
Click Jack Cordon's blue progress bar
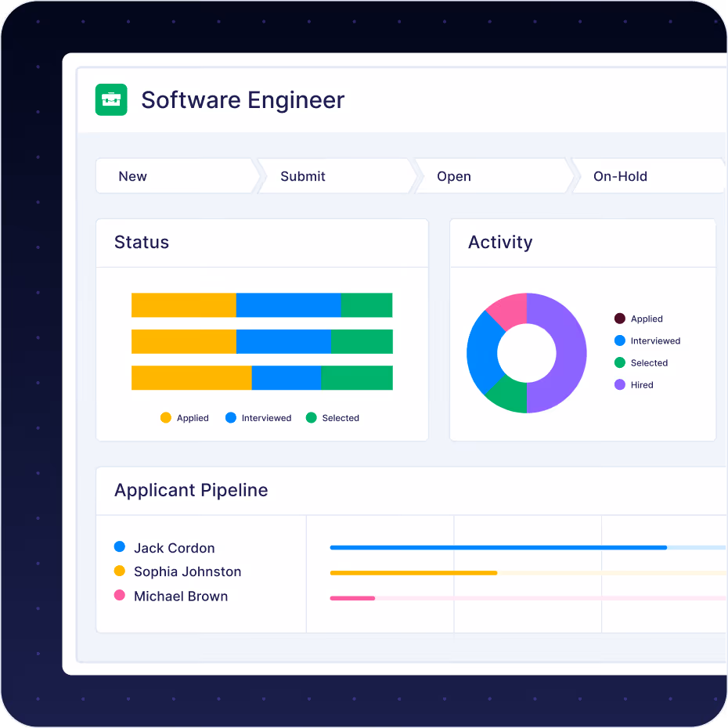coord(498,548)
